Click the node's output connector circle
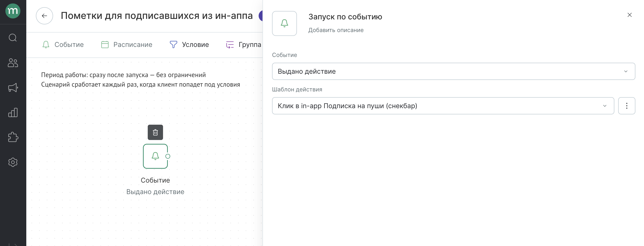 pos(168,156)
